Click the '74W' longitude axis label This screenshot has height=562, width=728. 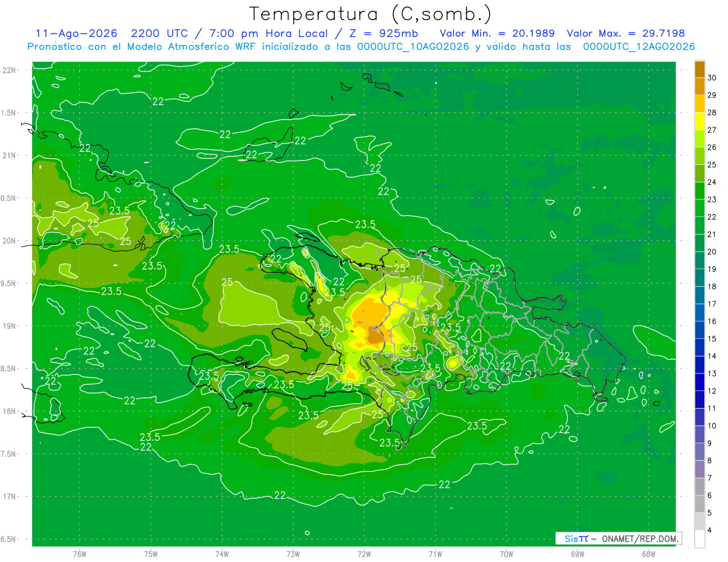point(222,554)
